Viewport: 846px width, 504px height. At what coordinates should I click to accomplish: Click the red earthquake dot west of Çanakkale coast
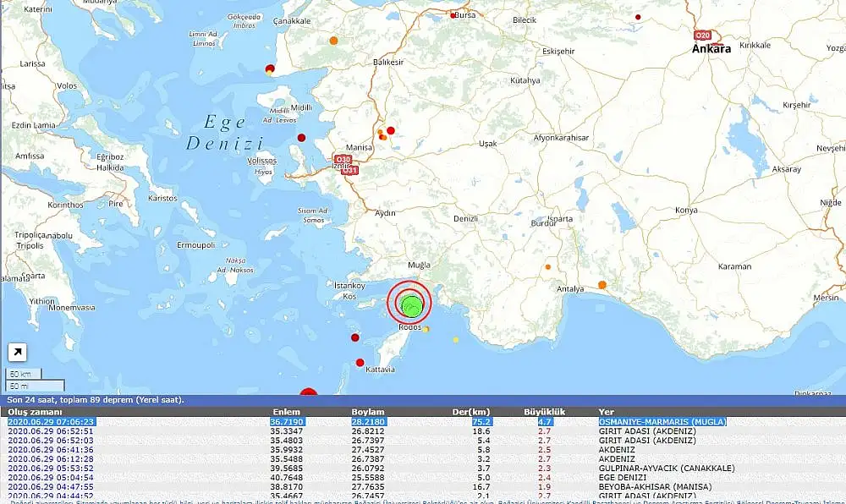point(271,68)
